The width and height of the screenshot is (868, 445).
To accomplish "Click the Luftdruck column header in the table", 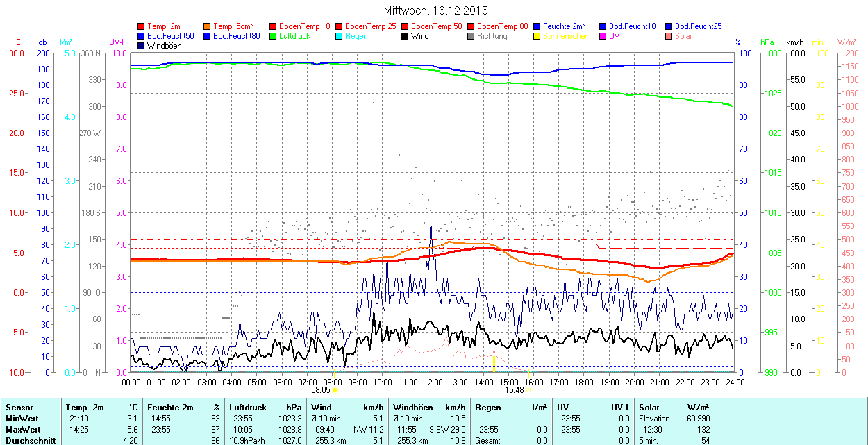I will tap(248, 408).
